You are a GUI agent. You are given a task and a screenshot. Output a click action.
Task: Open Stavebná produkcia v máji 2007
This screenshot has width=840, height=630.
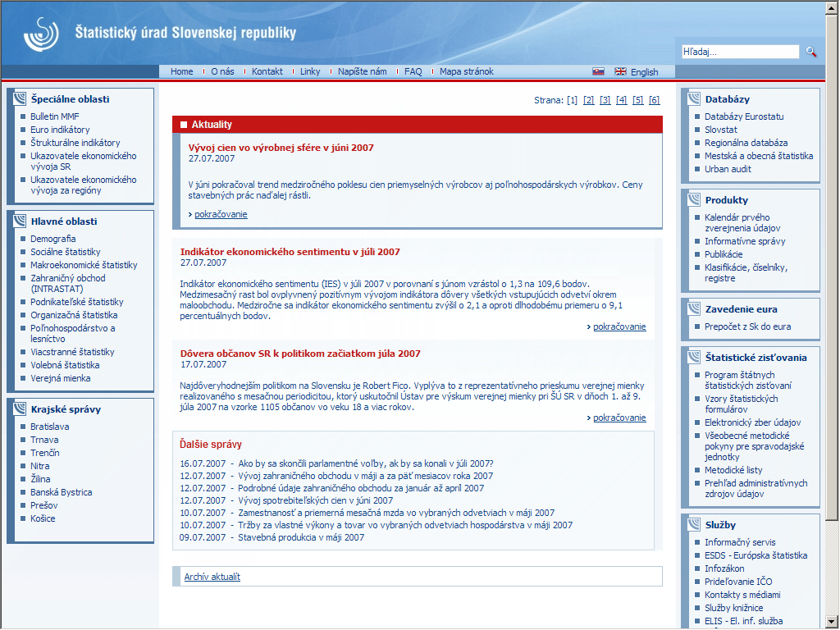point(301,537)
